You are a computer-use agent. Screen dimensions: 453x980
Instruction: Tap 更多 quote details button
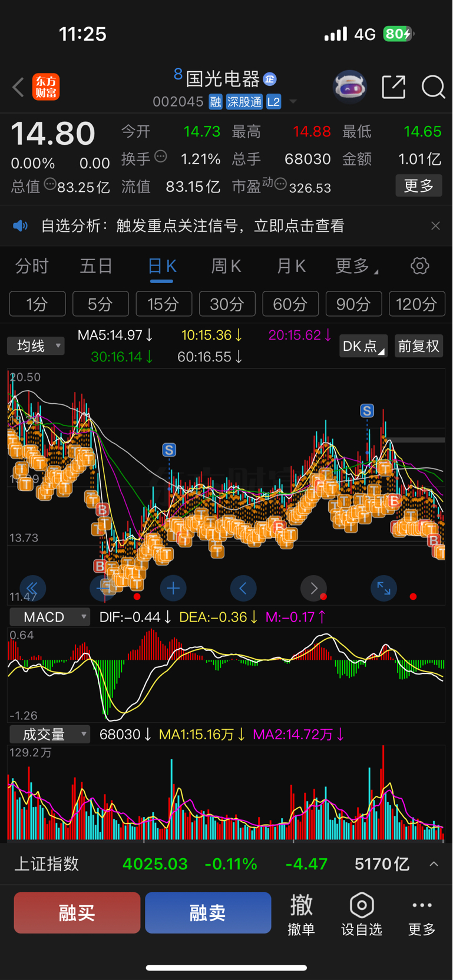419,186
